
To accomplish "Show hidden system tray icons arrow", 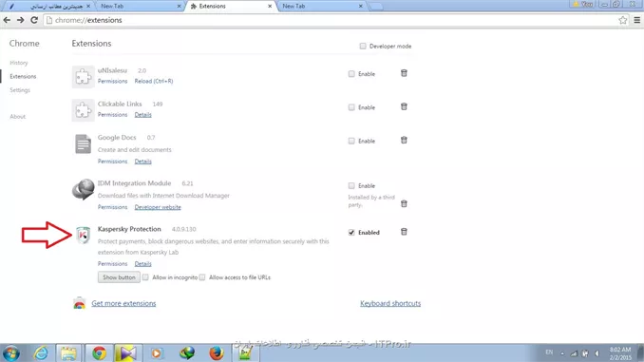I will 562,353.
